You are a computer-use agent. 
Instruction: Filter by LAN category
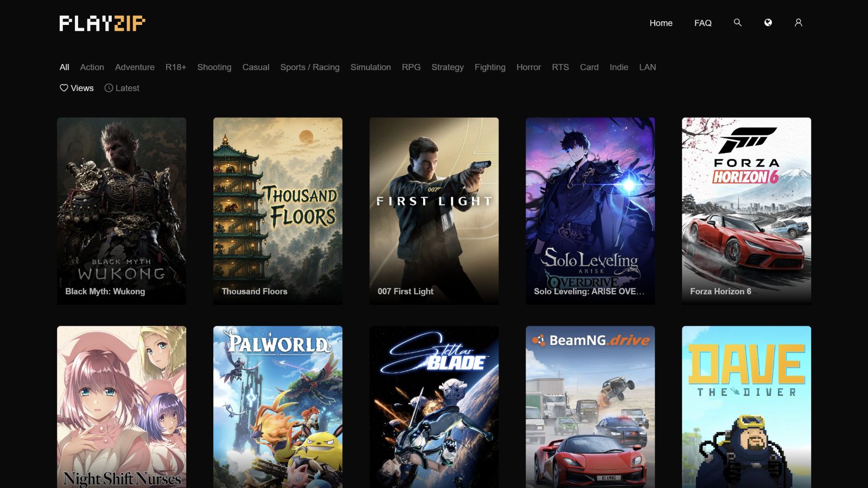click(x=647, y=67)
